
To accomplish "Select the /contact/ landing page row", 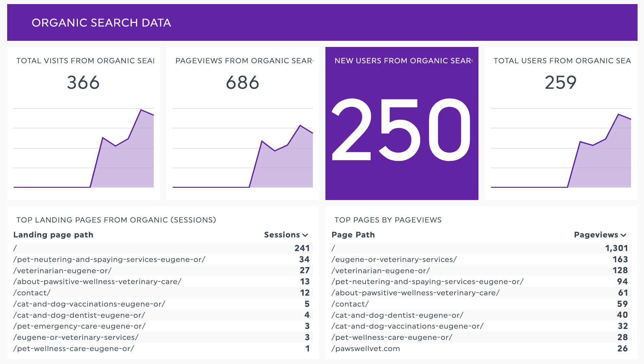I will click(32, 293).
